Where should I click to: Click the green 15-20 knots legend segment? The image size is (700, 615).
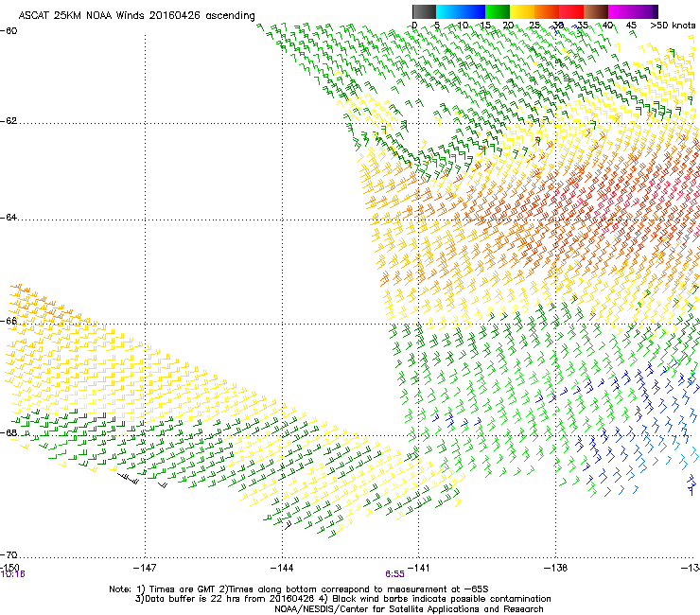pyautogui.click(x=498, y=11)
